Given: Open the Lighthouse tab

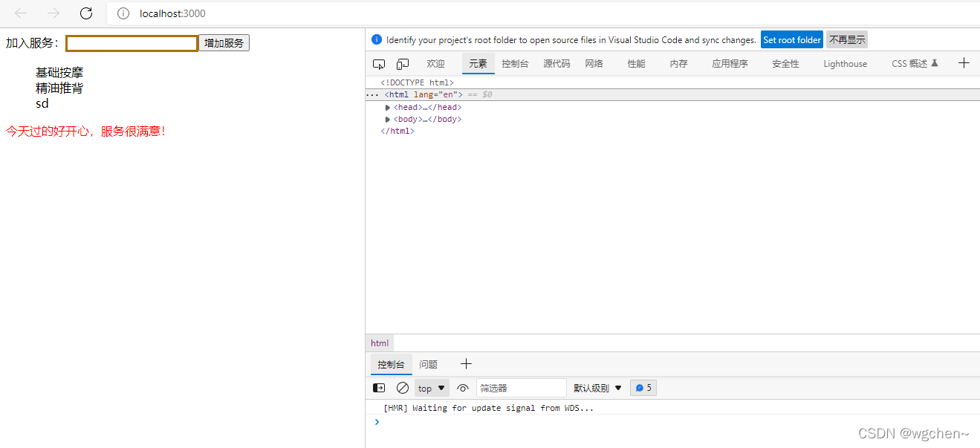Looking at the screenshot, I should (x=846, y=64).
